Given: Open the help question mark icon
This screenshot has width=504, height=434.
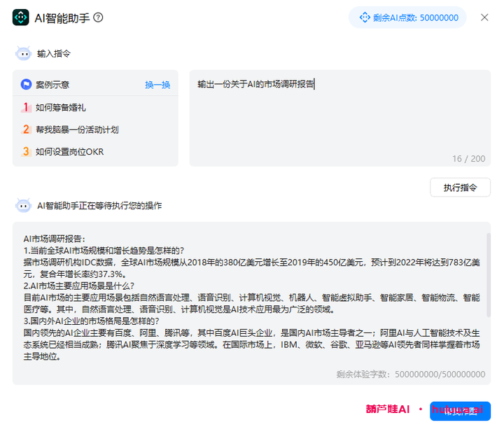Looking at the screenshot, I should coord(98,17).
